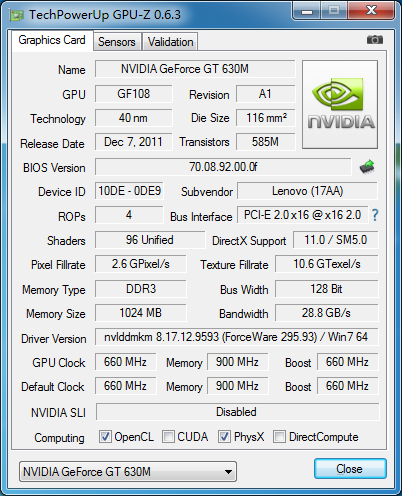Click the NVIDIA logo image
Viewport: 402px width, 496px height.
point(340,104)
